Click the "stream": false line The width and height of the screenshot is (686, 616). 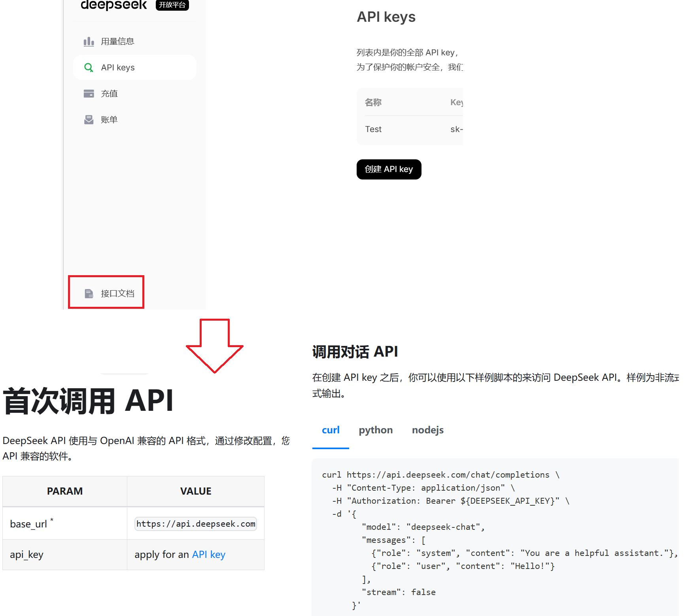pyautogui.click(x=399, y=592)
